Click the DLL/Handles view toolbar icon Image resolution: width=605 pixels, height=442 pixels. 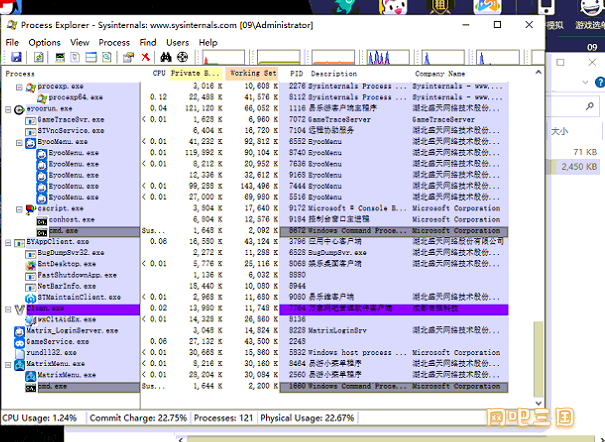(106, 57)
